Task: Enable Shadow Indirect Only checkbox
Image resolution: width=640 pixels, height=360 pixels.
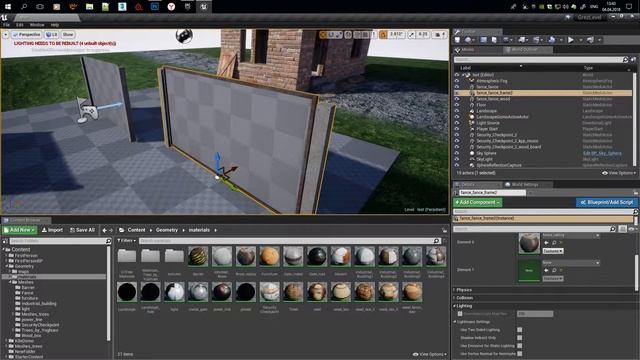Action: 520,338
